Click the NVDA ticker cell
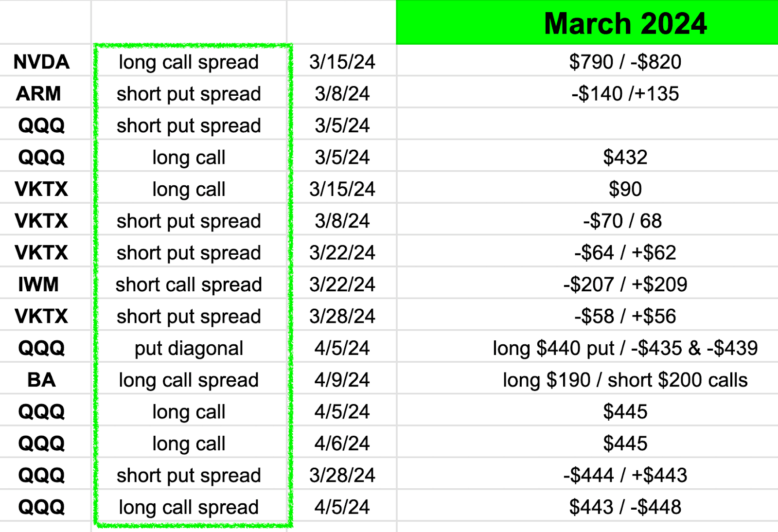Viewport: 778px width, 532px height. click(45, 60)
